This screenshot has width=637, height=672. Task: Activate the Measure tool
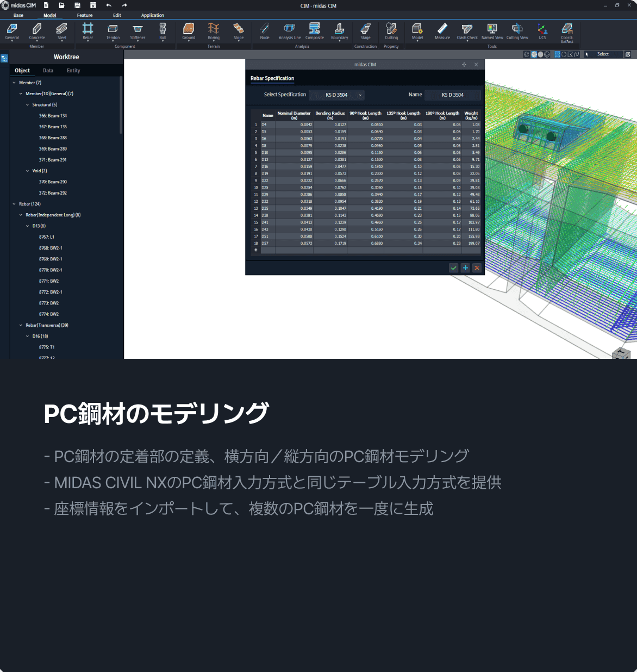(442, 32)
